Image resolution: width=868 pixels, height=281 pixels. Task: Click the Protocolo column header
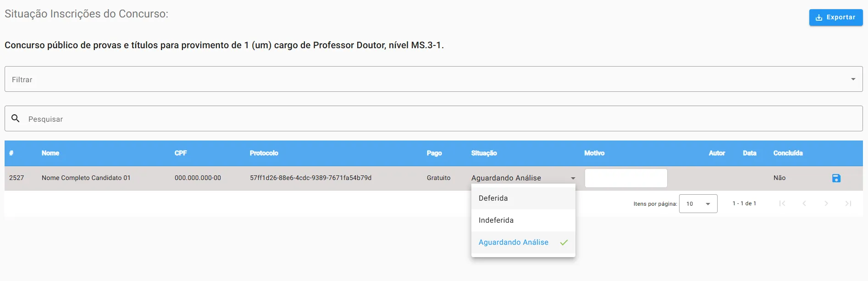coord(264,153)
